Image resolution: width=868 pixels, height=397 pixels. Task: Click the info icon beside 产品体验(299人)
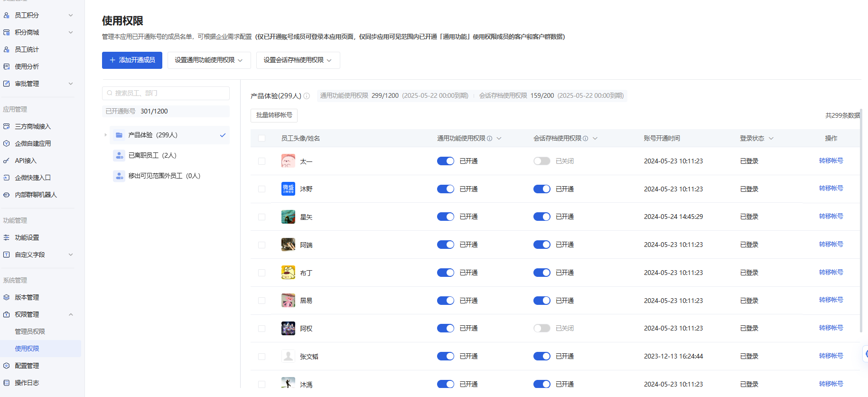[307, 96]
